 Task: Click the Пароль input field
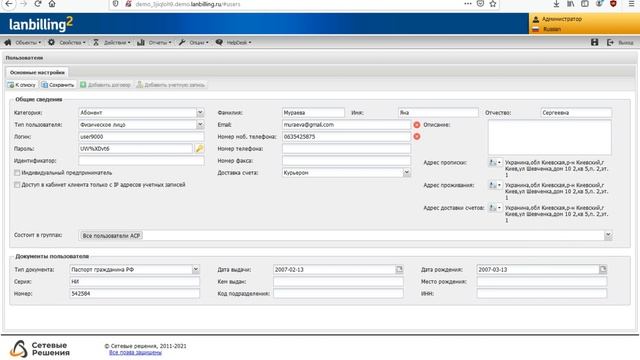pyautogui.click(x=136, y=149)
